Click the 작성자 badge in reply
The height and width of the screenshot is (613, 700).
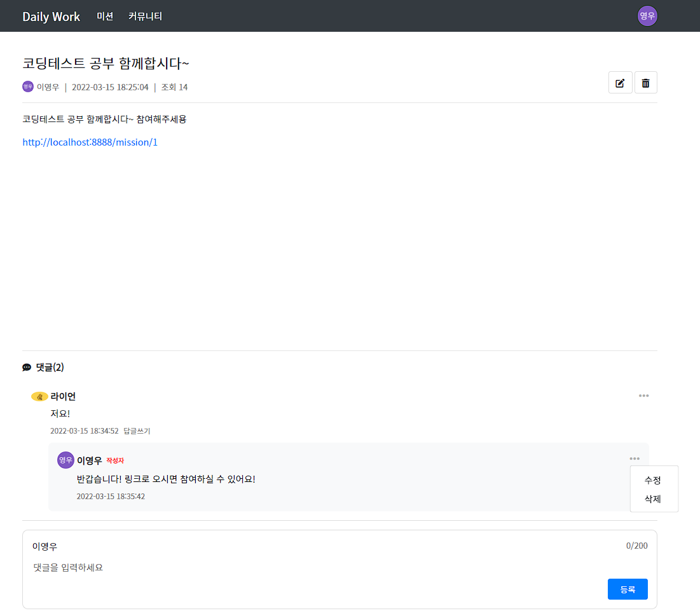115,461
